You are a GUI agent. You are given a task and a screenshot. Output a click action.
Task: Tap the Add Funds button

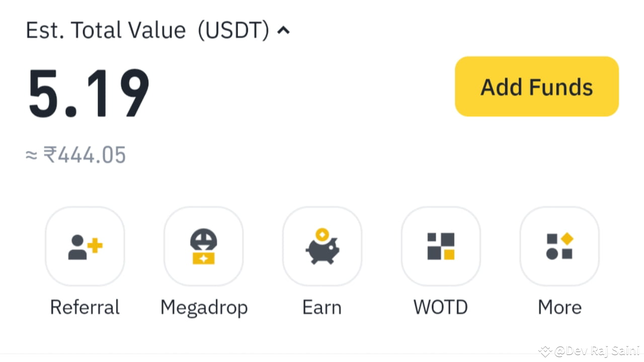click(x=537, y=86)
